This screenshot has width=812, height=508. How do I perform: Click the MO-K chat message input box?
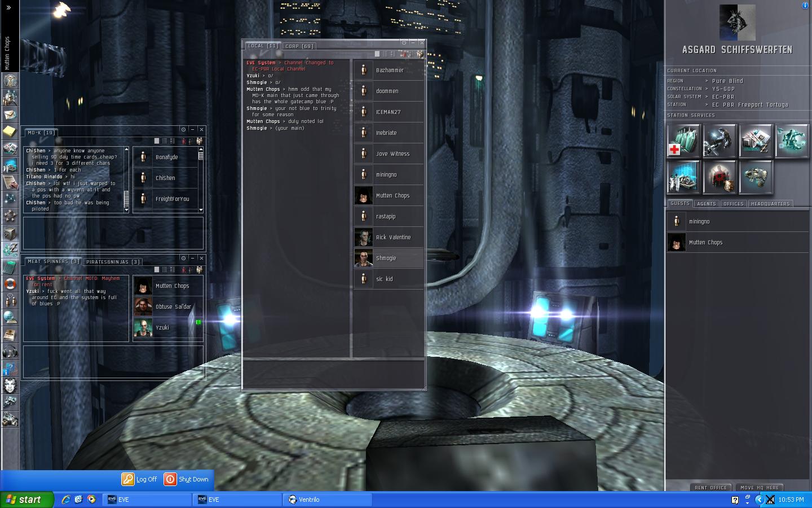point(113,233)
